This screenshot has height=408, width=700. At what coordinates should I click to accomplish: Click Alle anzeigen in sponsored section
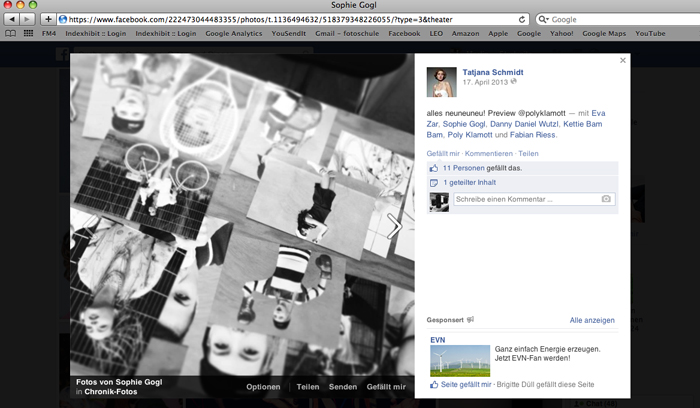pyautogui.click(x=592, y=320)
